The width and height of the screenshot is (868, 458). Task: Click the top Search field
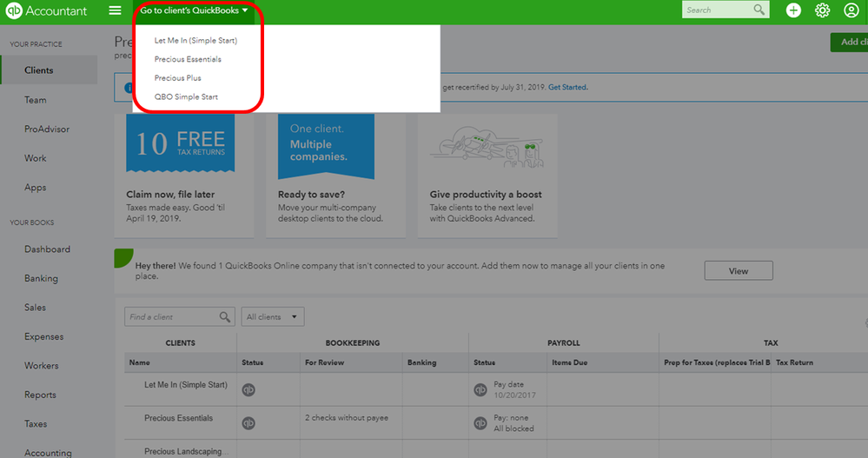[726, 10]
